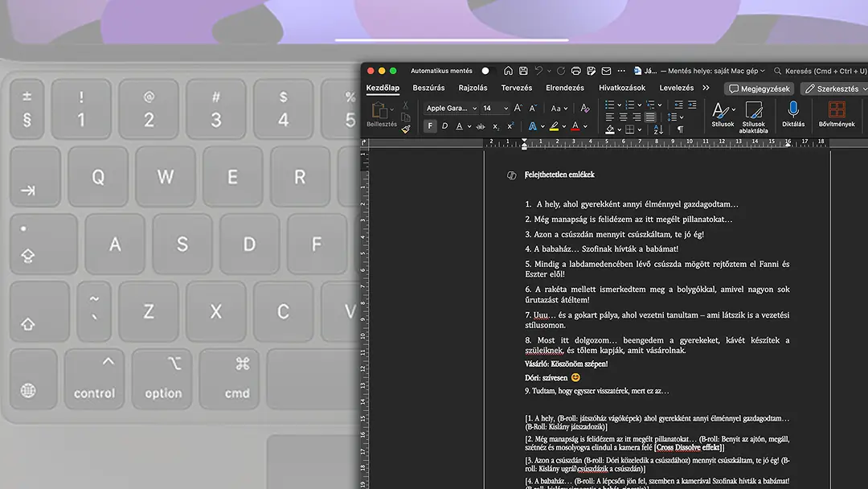Click the Print icon in title bar
Viewport: 868px width, 489px height.
(x=575, y=71)
